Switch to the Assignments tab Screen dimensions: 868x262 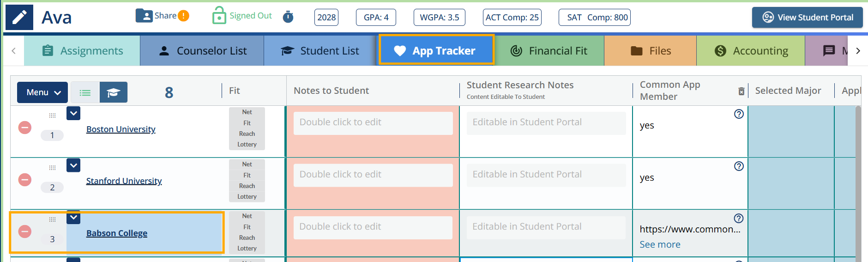(82, 51)
